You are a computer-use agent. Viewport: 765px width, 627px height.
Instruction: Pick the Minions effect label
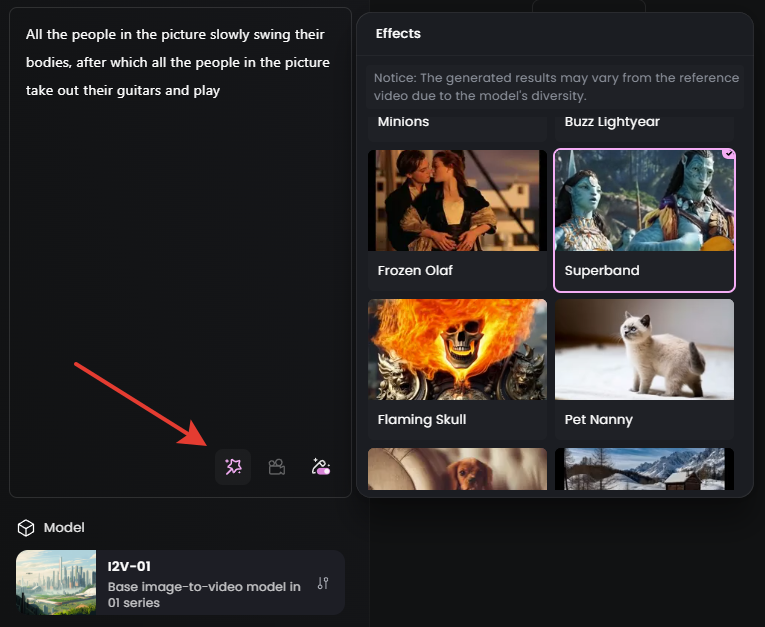click(x=403, y=121)
